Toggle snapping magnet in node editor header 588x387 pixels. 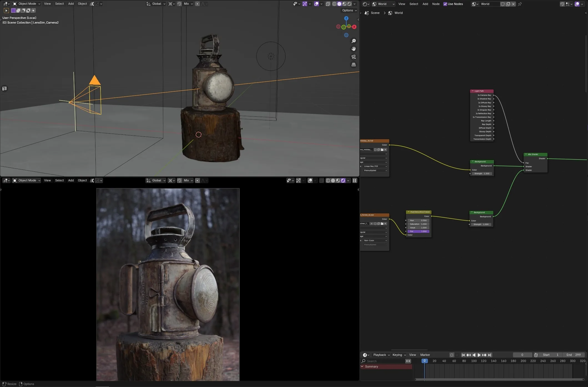(x=562, y=4)
